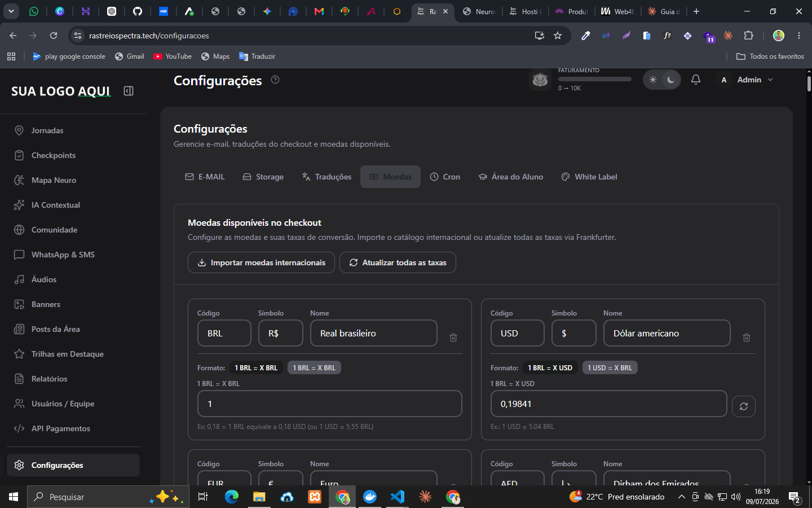Click Importar moedas internacionais button
Viewport: 812px width, 508px height.
point(261,262)
